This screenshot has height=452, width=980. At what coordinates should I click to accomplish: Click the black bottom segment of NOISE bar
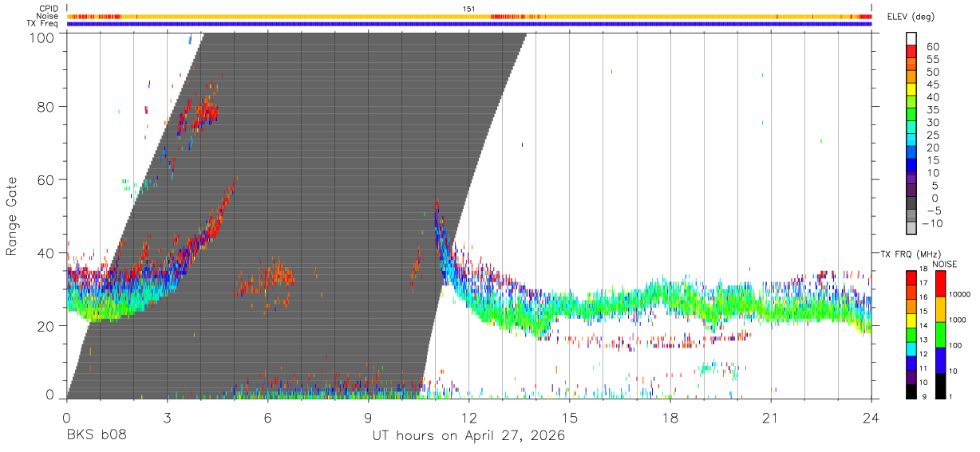[939, 386]
